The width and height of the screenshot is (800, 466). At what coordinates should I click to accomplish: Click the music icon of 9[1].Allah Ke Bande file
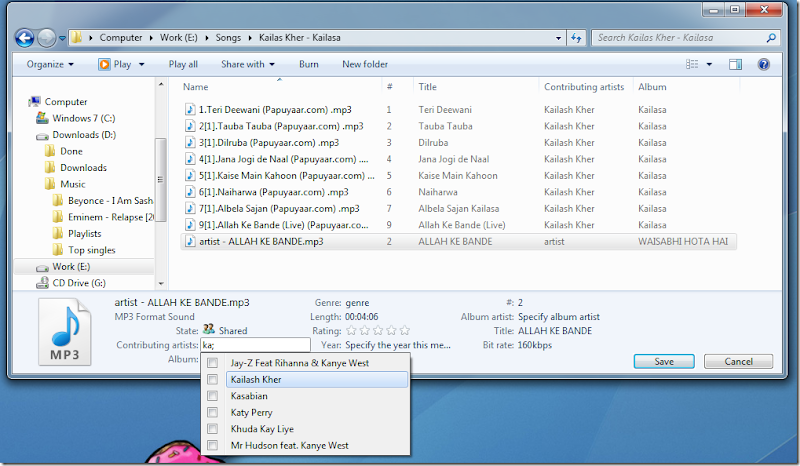190,225
